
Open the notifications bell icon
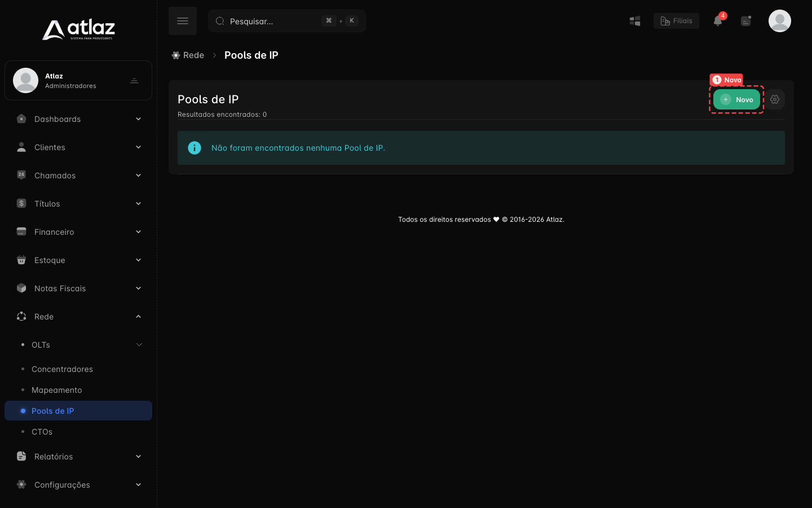click(x=718, y=21)
